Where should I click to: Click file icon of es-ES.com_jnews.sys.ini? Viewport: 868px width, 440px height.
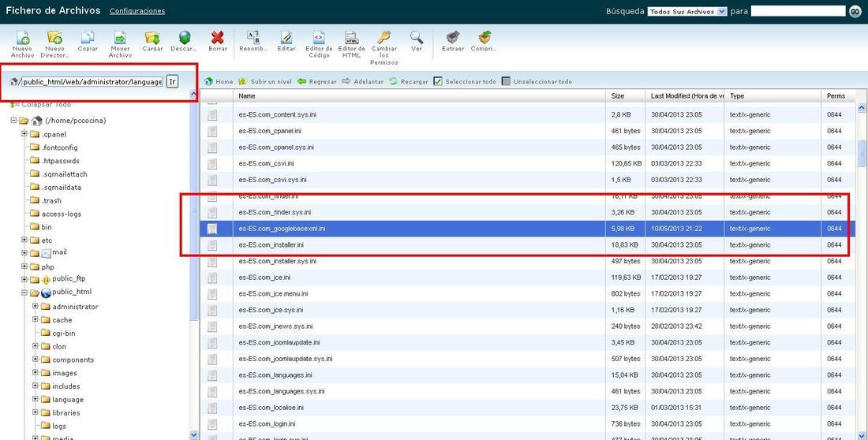pyautogui.click(x=212, y=326)
